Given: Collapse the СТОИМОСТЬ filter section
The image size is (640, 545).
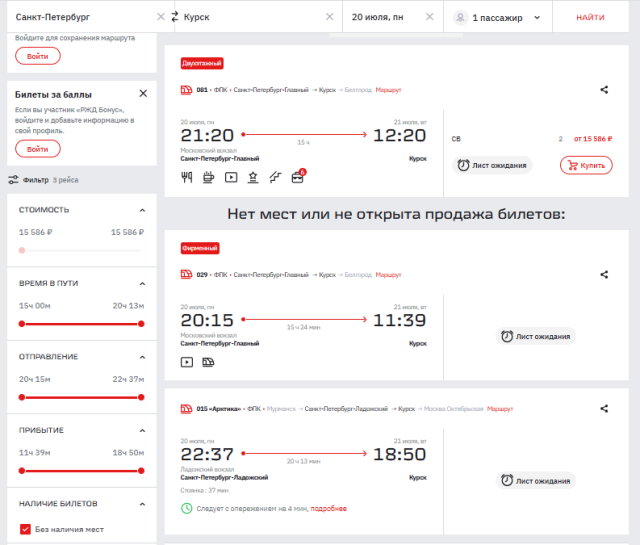Looking at the screenshot, I should 142,210.
